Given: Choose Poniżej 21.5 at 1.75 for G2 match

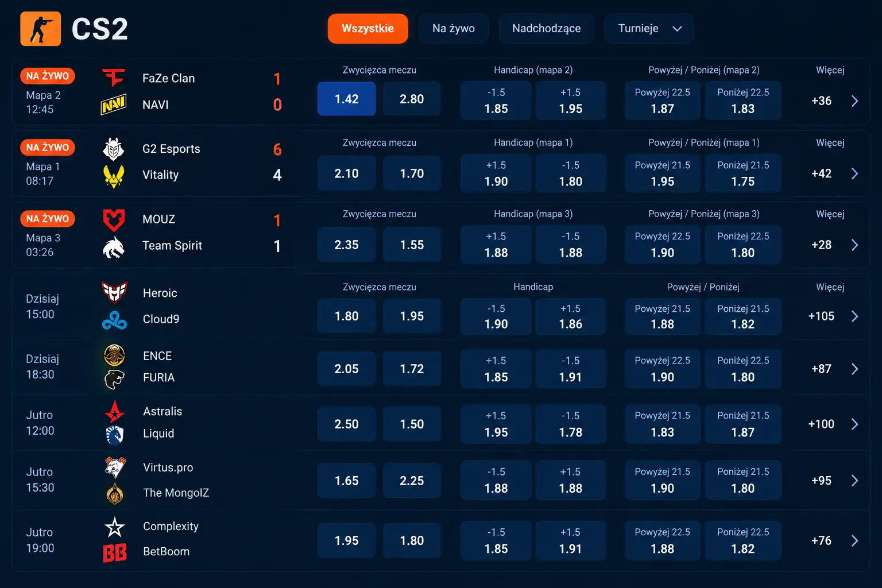Looking at the screenshot, I should [743, 173].
